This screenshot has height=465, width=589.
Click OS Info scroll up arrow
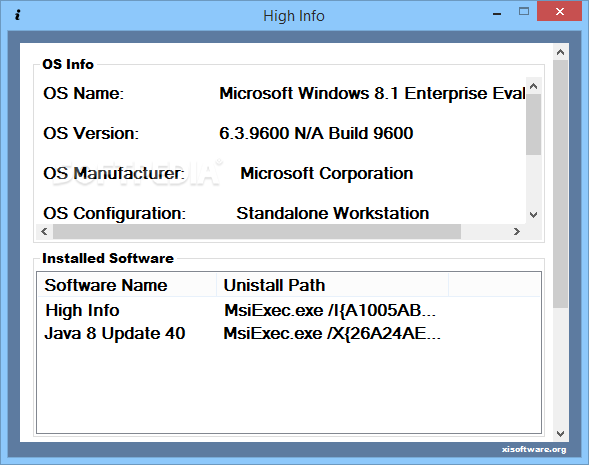(533, 86)
